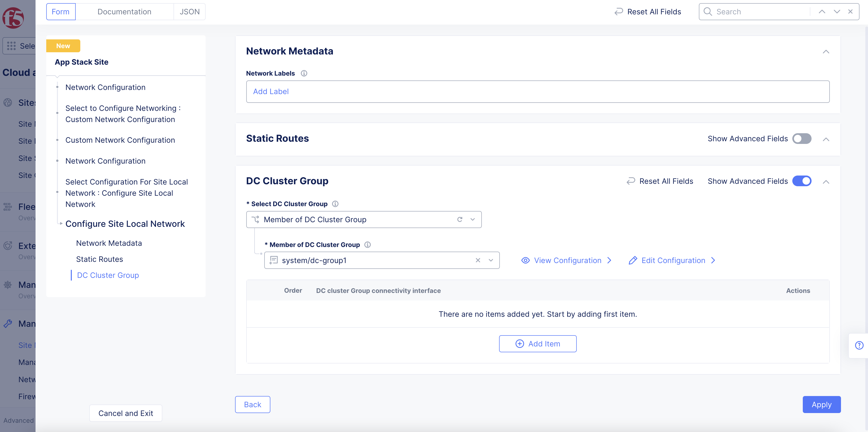The width and height of the screenshot is (868, 432).
Task: Disable DC Cluster Group advanced fields toggle
Action: [802, 181]
